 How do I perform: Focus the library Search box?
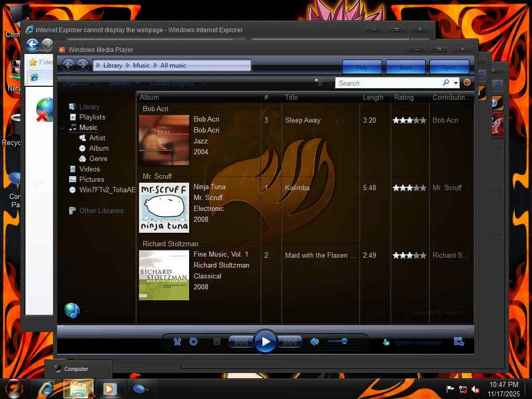pyautogui.click(x=388, y=83)
